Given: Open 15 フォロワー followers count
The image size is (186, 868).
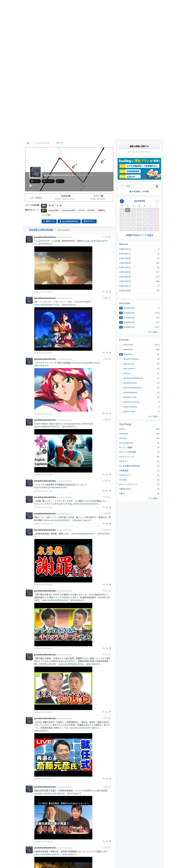Looking at the screenshot, I should tap(48, 181).
